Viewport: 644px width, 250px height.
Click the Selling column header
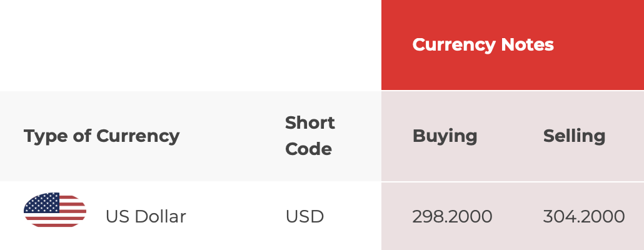574,136
